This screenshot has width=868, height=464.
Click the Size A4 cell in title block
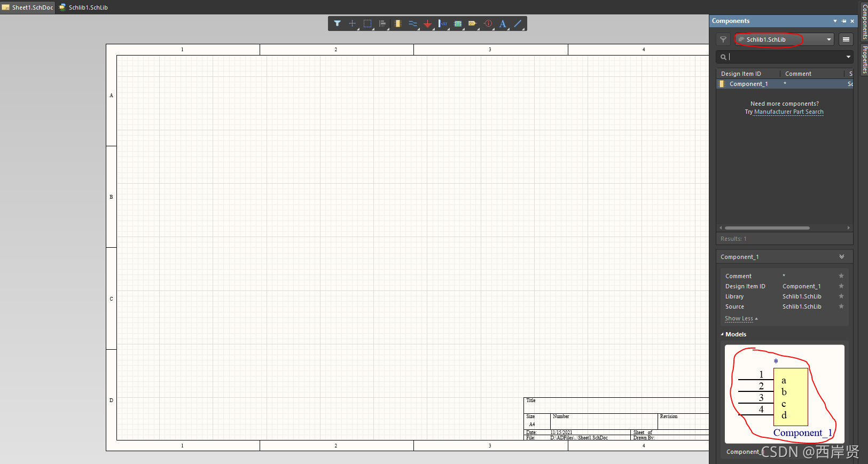point(537,421)
